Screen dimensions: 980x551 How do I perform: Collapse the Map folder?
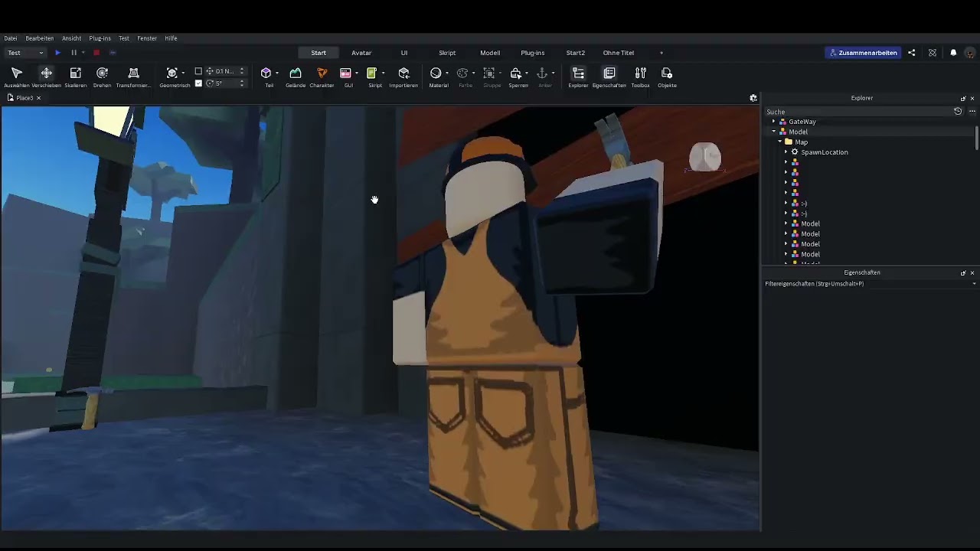coord(780,142)
